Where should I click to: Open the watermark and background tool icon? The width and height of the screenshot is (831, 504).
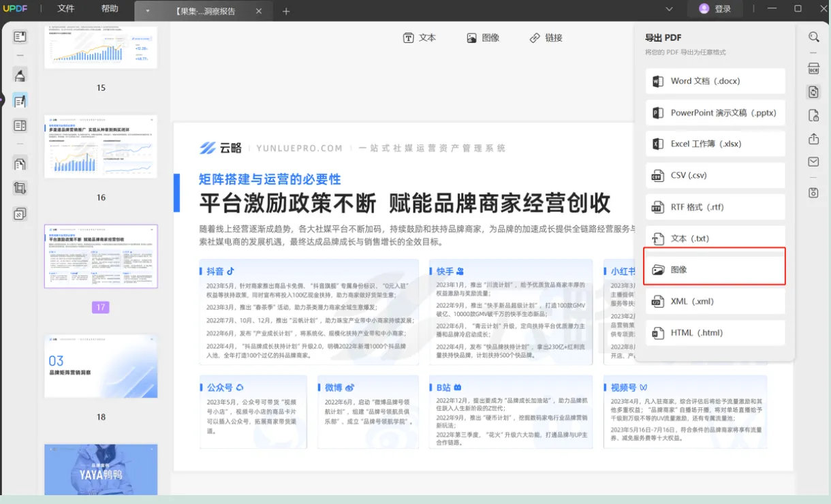[20, 215]
